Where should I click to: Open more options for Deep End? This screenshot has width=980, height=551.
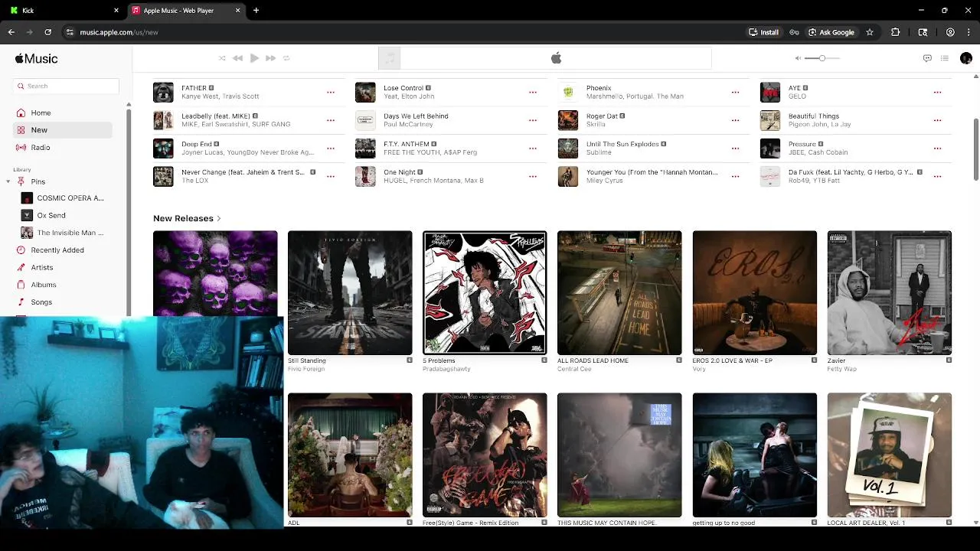pyautogui.click(x=331, y=148)
